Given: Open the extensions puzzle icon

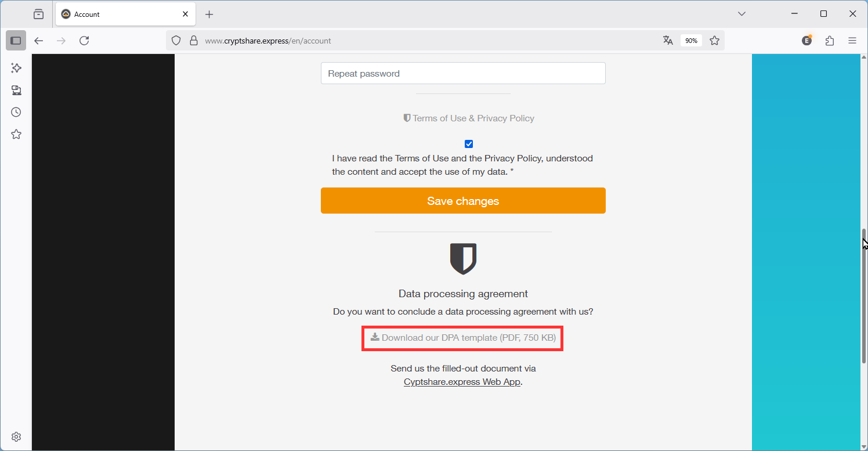Looking at the screenshot, I should (x=830, y=41).
